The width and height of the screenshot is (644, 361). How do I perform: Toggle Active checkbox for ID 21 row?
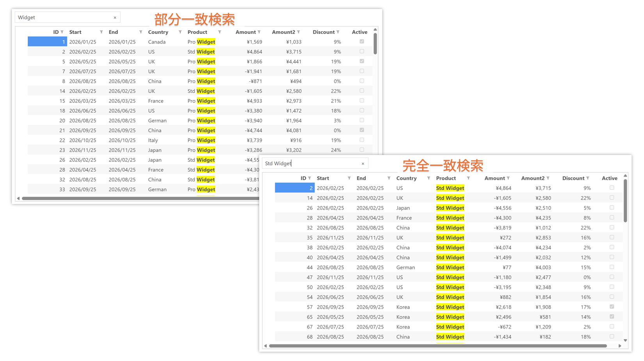click(x=362, y=130)
